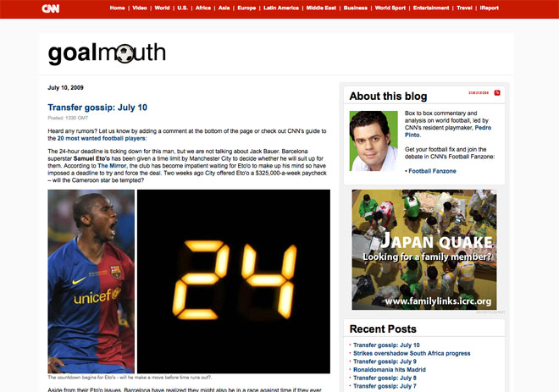Screen dimensions: 559x392
Task: Click the glowing 24 countdown image
Action: click(234, 282)
